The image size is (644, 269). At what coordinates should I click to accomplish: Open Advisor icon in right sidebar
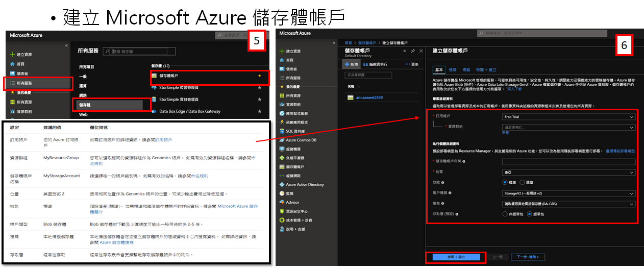click(282, 202)
